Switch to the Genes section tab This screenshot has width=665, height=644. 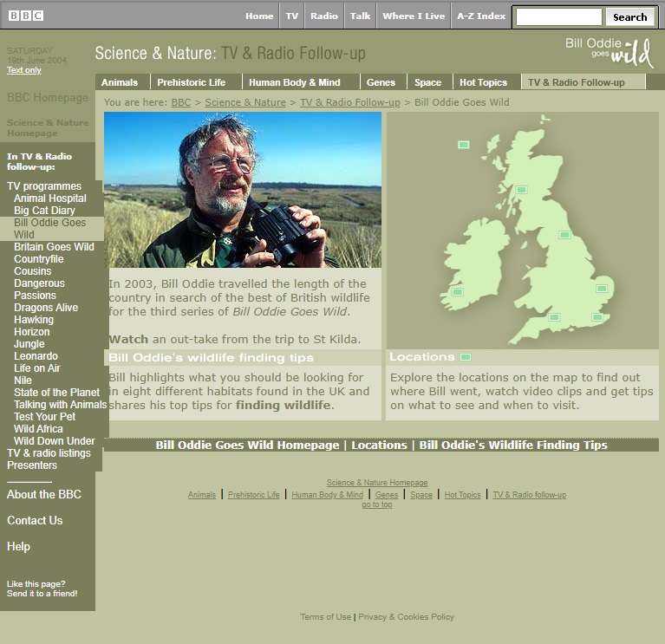[x=381, y=82]
